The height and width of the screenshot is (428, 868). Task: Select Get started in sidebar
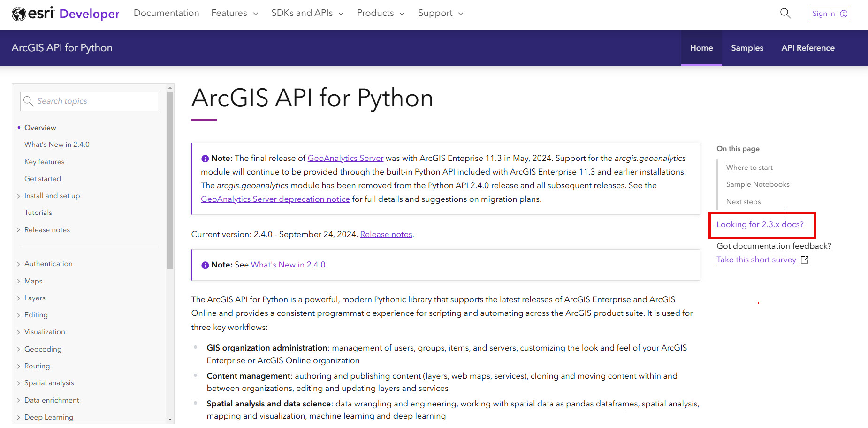43,179
